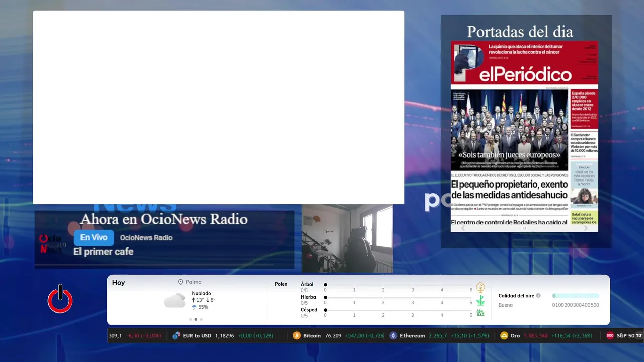
Task: Click the EUR to USD currency icon
Action: coord(176,335)
